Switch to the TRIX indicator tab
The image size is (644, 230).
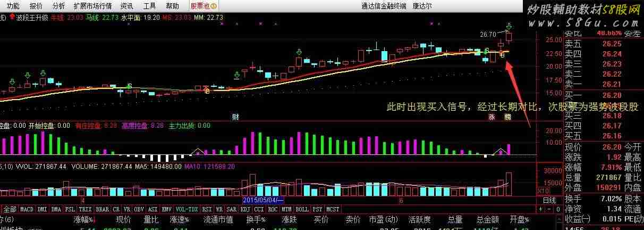coord(85,209)
